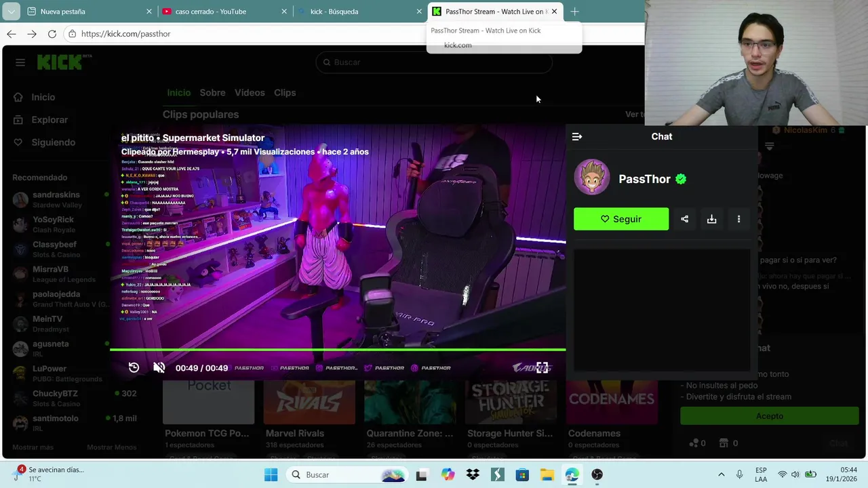
Task: Switch to the Videos tab
Action: (250, 92)
